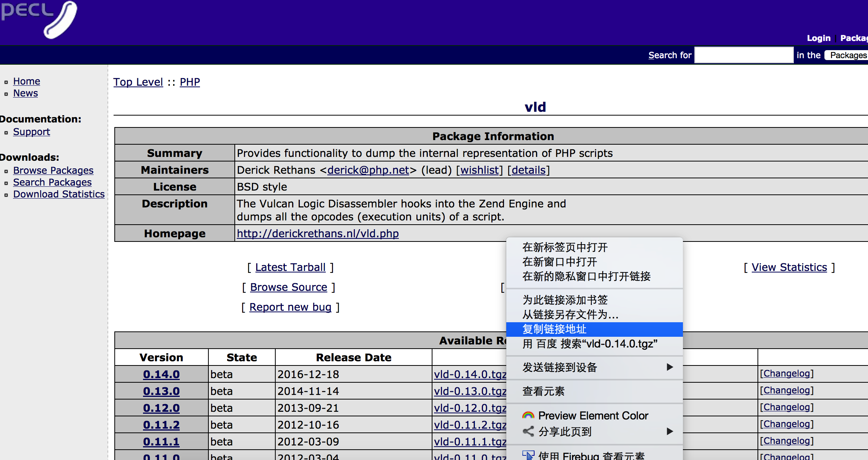Click the Top Level breadcrumb link
Image resolution: width=868 pixels, height=460 pixels.
pos(138,82)
